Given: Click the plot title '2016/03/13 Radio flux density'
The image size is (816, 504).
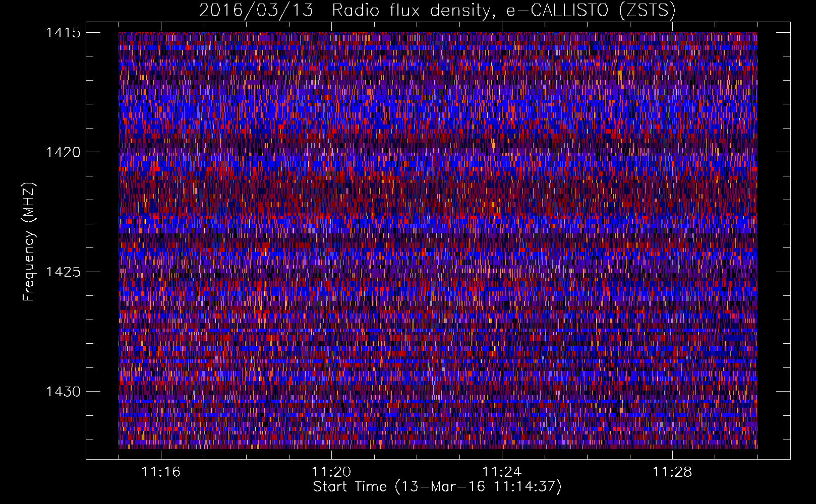Looking at the screenshot, I should click(x=437, y=10).
